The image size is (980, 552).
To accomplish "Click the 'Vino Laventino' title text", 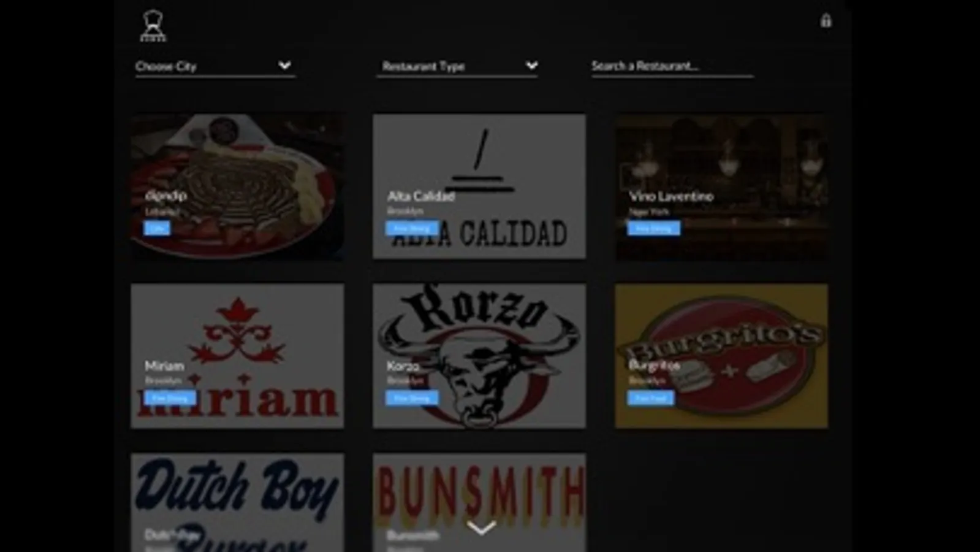I will tap(671, 196).
